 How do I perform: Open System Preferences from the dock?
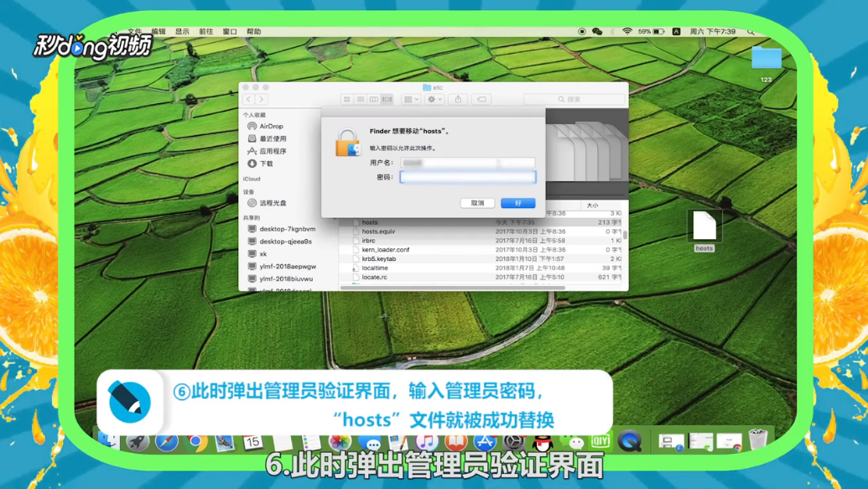(514, 442)
